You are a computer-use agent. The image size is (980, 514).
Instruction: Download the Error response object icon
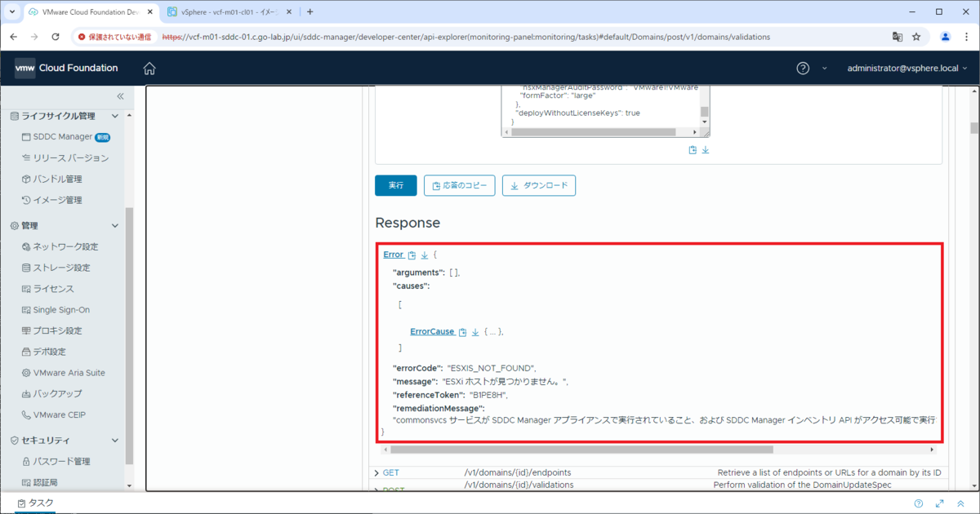click(x=425, y=255)
